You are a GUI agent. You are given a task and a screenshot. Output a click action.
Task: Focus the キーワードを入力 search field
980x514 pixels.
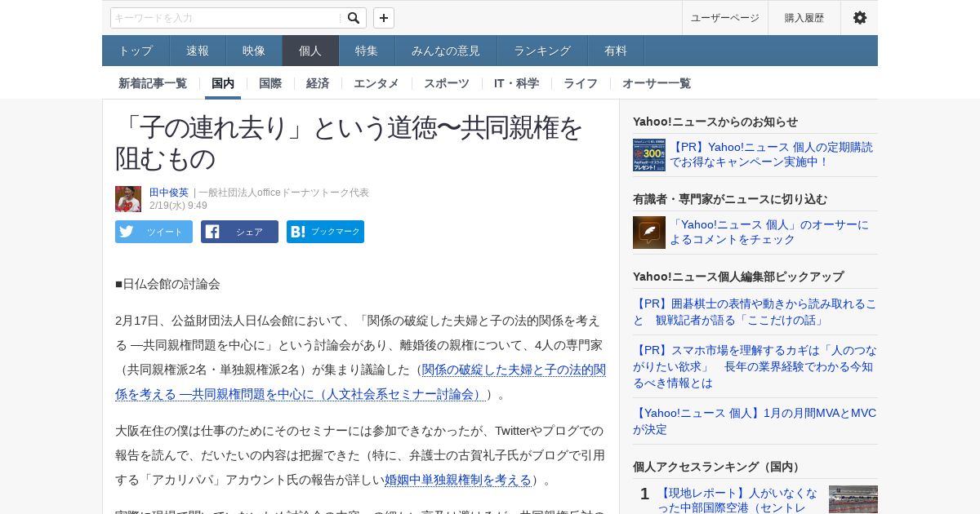[226, 18]
